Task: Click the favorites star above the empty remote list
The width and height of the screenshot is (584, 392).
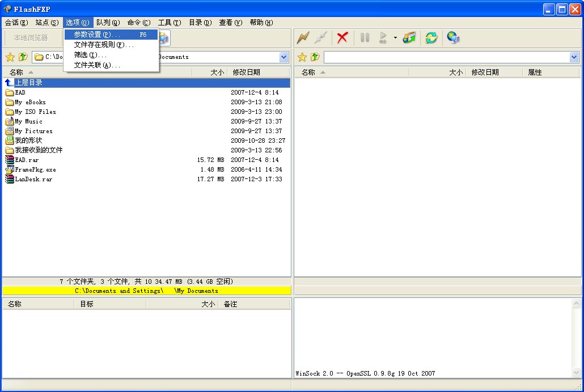Action: click(302, 57)
